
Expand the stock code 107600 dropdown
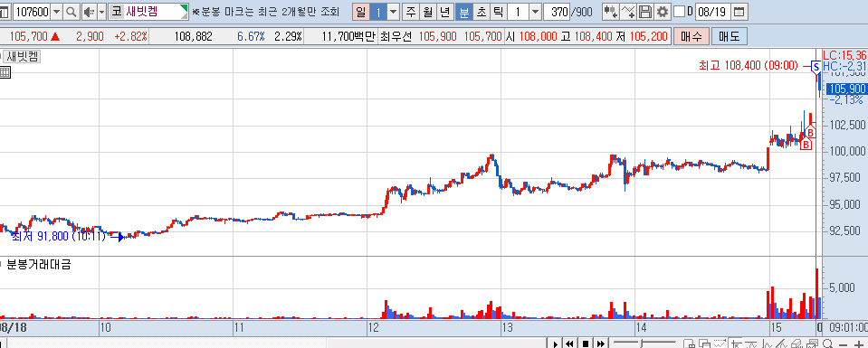point(57,12)
